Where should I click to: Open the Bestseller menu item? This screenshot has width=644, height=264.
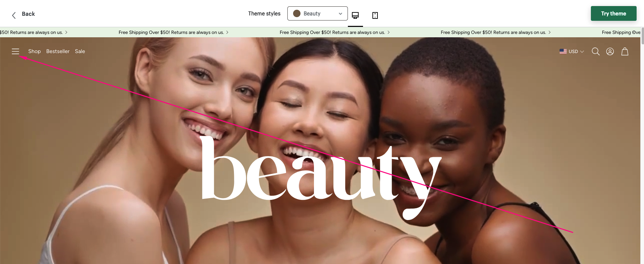pyautogui.click(x=58, y=51)
